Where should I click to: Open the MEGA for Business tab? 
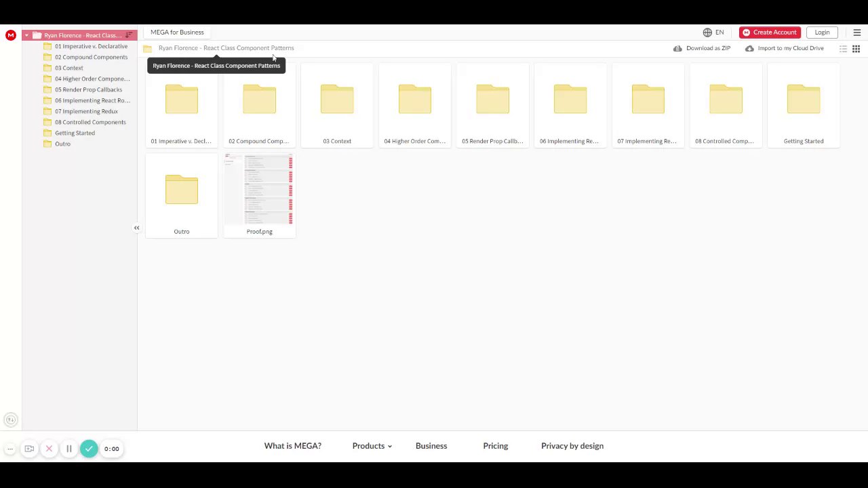coord(177,33)
